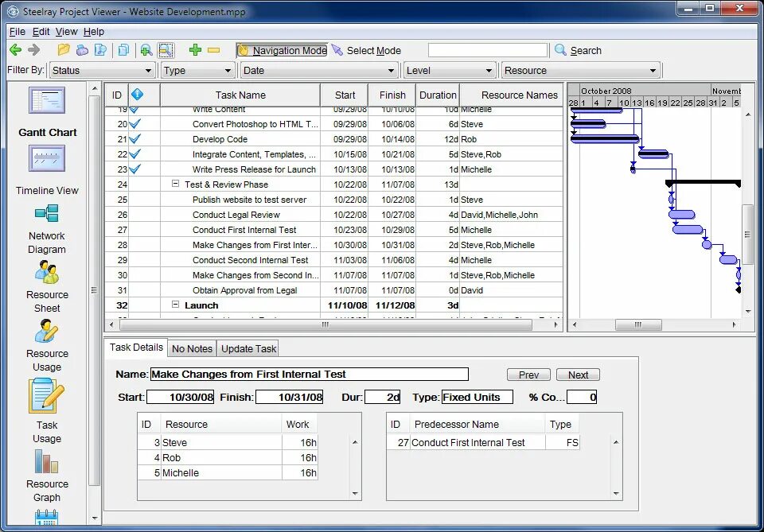The image size is (764, 532).
Task: Click the Gantt chart vertical scrollbar thumb
Action: coord(747,235)
